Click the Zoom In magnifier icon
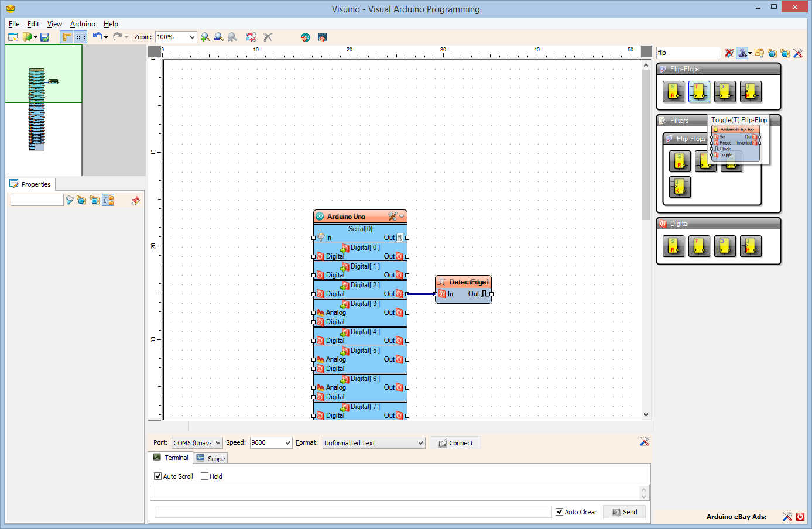This screenshot has width=812, height=529. coord(205,37)
